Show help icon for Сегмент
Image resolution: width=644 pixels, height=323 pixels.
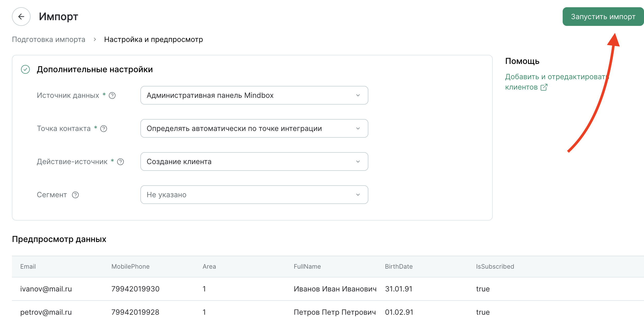coord(75,195)
